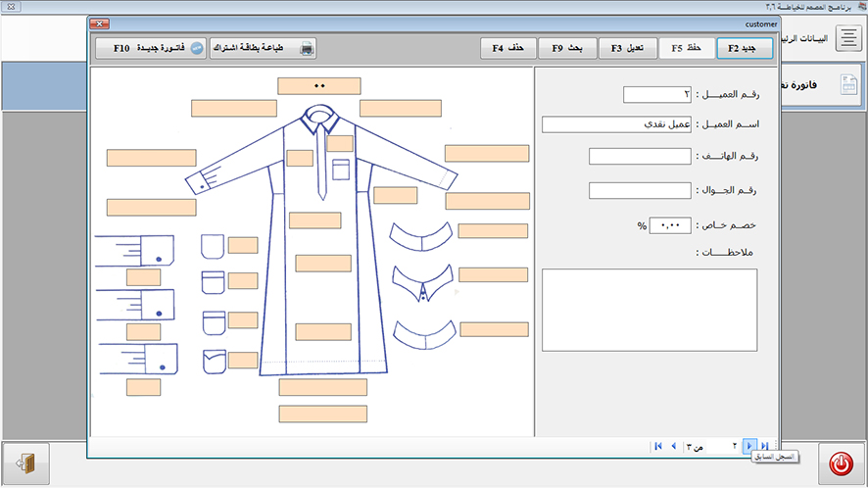Click the left-pointing single navigation arrow
Viewport: 868px width, 488px height.
click(673, 446)
